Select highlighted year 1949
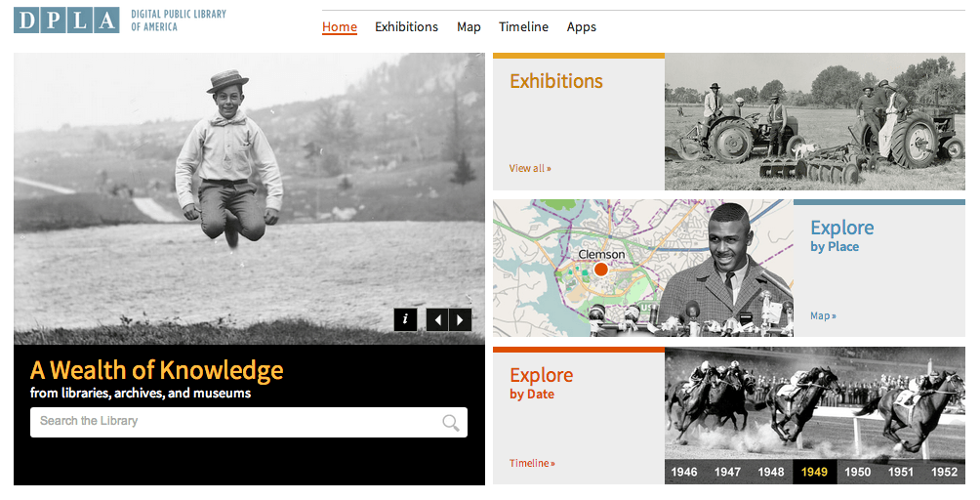This screenshot has height=500, width=980. (814, 472)
